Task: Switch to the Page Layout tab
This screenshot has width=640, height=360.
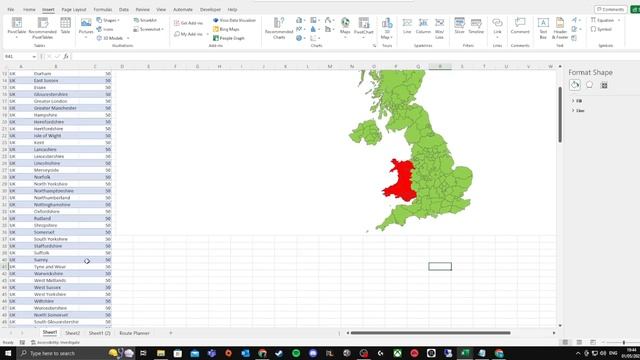Action: (x=74, y=9)
